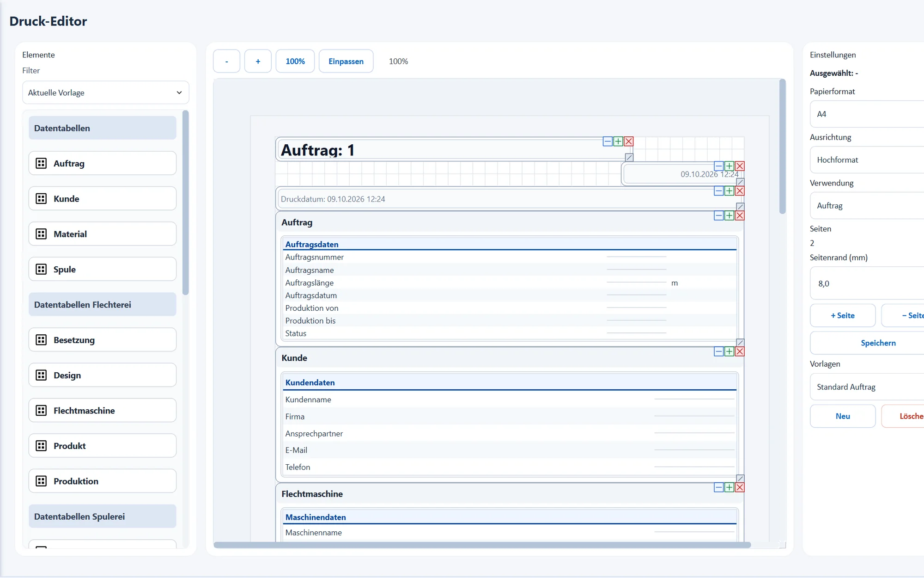924x578 pixels.
Task: Open the Papierformat A4 dropdown
Action: (x=867, y=114)
